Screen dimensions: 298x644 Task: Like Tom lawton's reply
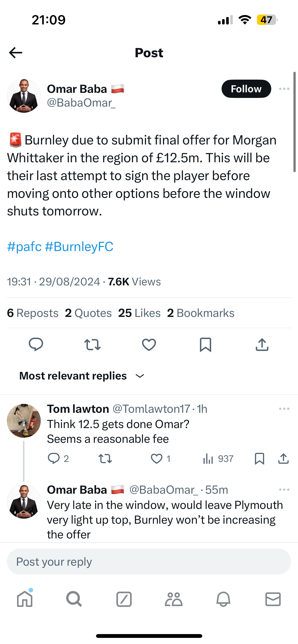click(x=156, y=459)
